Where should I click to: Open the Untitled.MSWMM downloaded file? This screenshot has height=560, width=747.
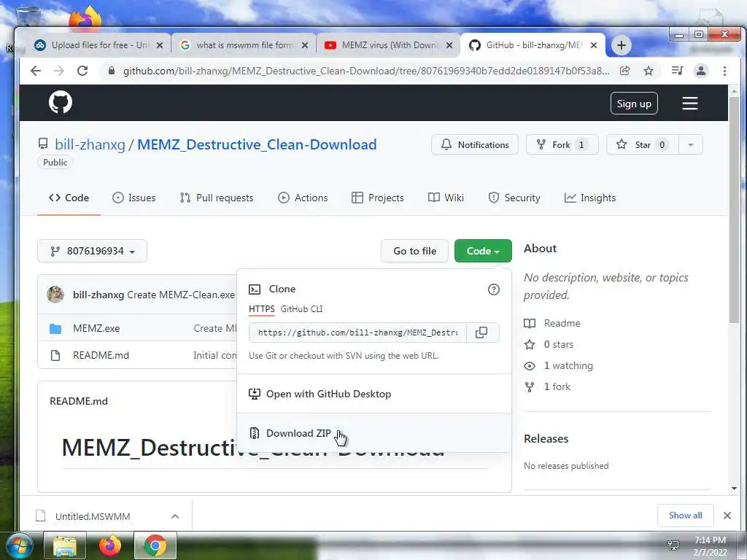coord(93,516)
